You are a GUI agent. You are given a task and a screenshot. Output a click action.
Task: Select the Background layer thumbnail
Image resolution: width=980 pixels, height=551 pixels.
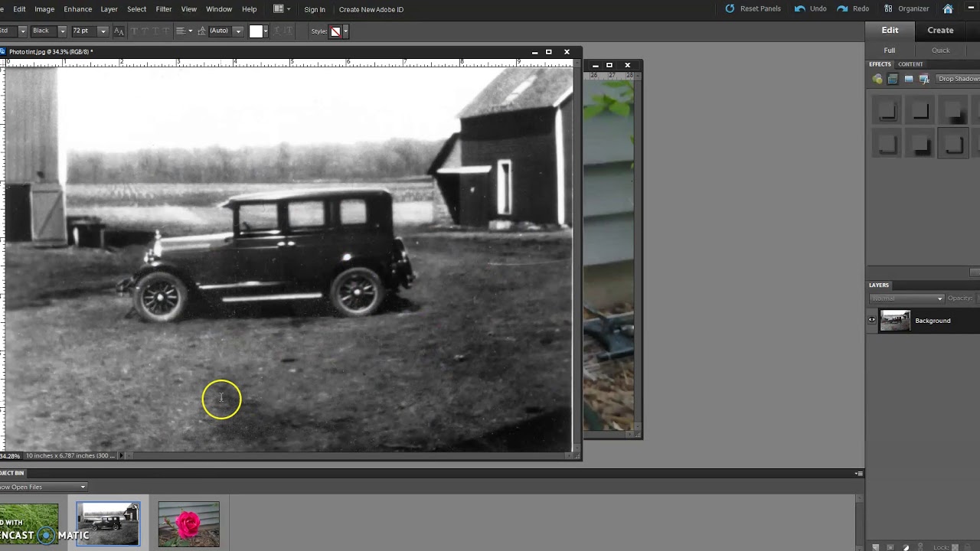[894, 320]
